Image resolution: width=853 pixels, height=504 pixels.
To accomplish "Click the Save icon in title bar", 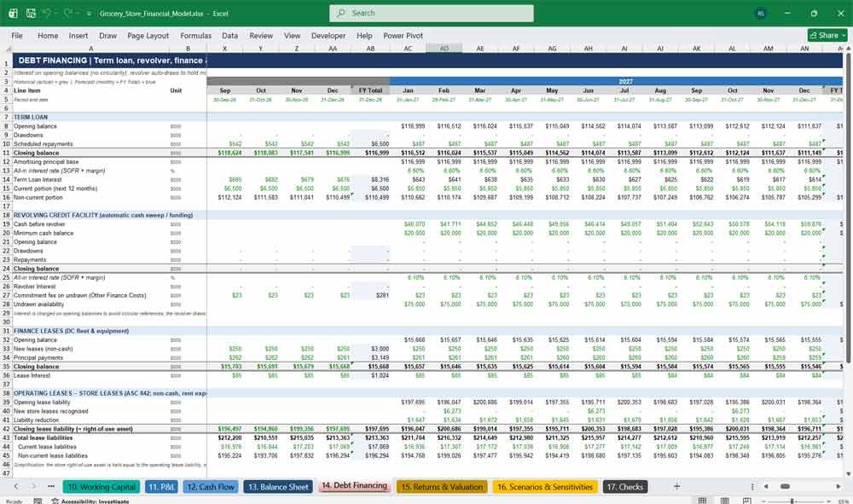I will (x=31, y=13).
